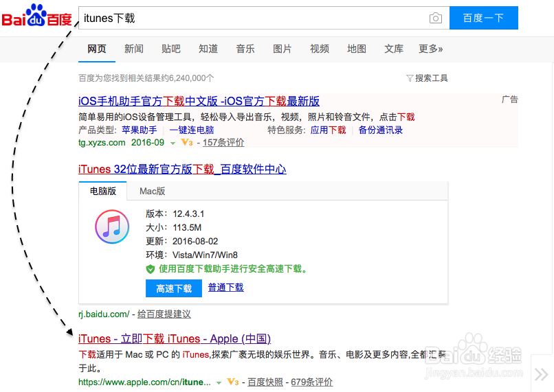
Task: Click the update date 2016-08-02
Action: pyautogui.click(x=195, y=242)
